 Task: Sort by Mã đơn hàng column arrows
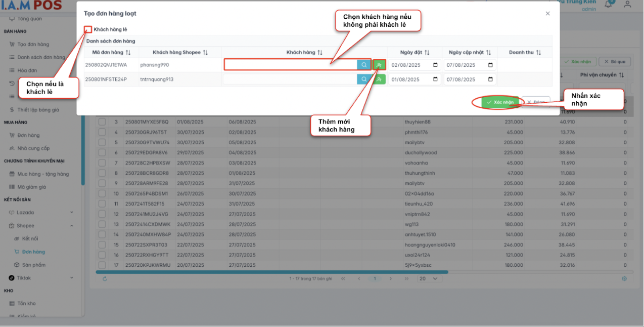point(128,53)
